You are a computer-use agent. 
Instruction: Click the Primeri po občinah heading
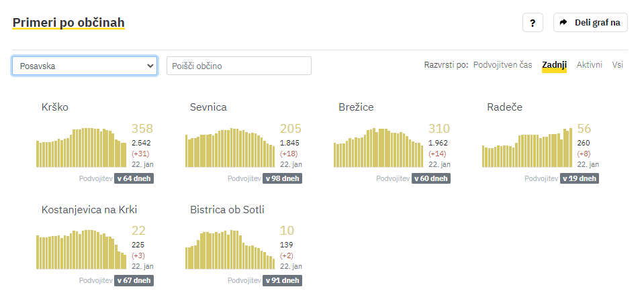coord(68,23)
